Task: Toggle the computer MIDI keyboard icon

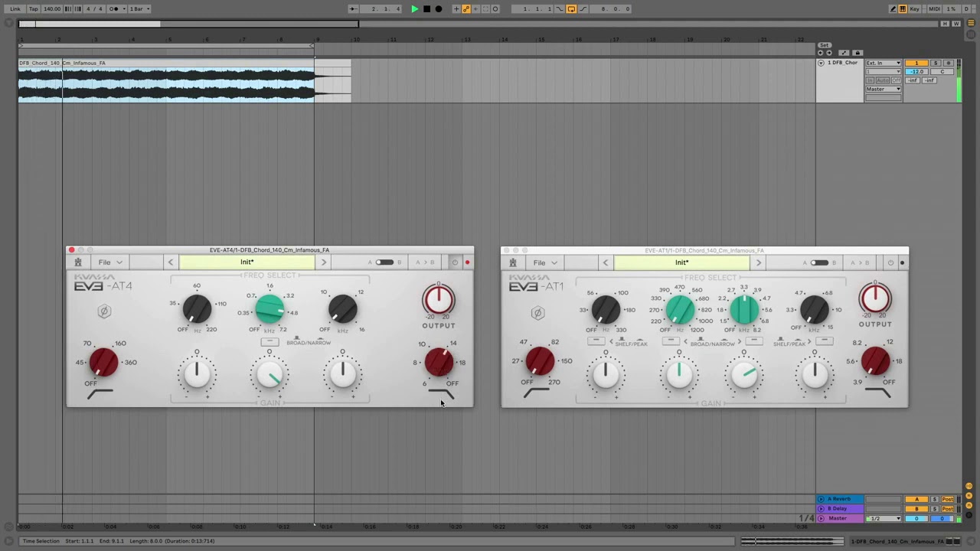Action: [903, 9]
